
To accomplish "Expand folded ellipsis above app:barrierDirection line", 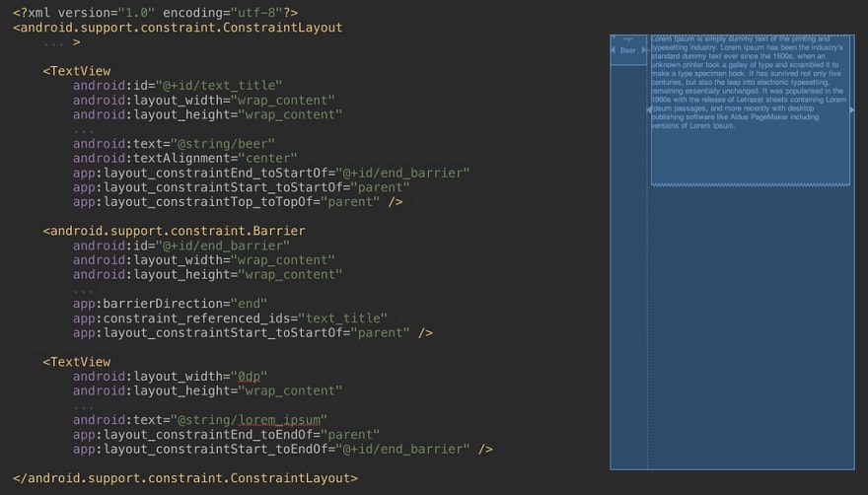I will (83, 290).
